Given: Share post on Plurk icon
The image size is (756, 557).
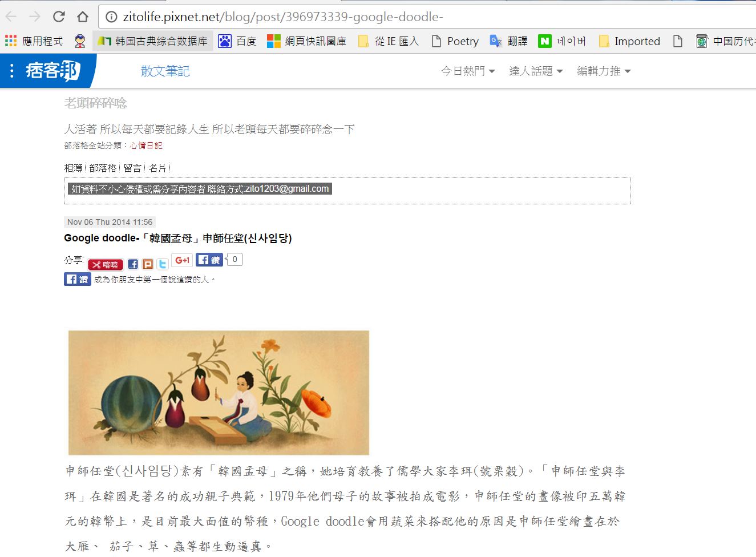Looking at the screenshot, I should pyautogui.click(x=148, y=264).
